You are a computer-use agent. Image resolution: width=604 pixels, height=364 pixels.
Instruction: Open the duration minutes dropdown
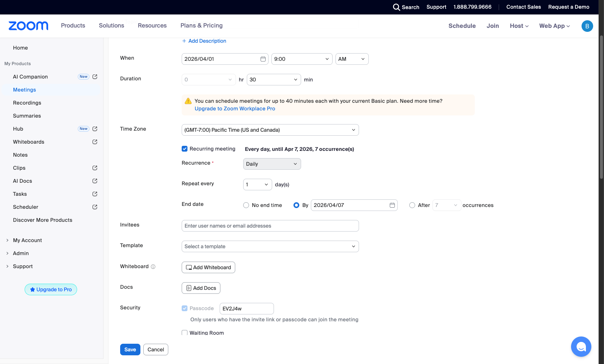274,80
